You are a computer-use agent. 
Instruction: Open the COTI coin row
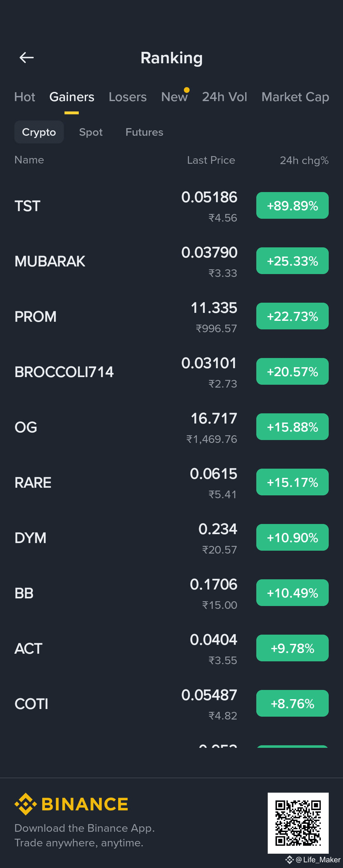click(172, 704)
